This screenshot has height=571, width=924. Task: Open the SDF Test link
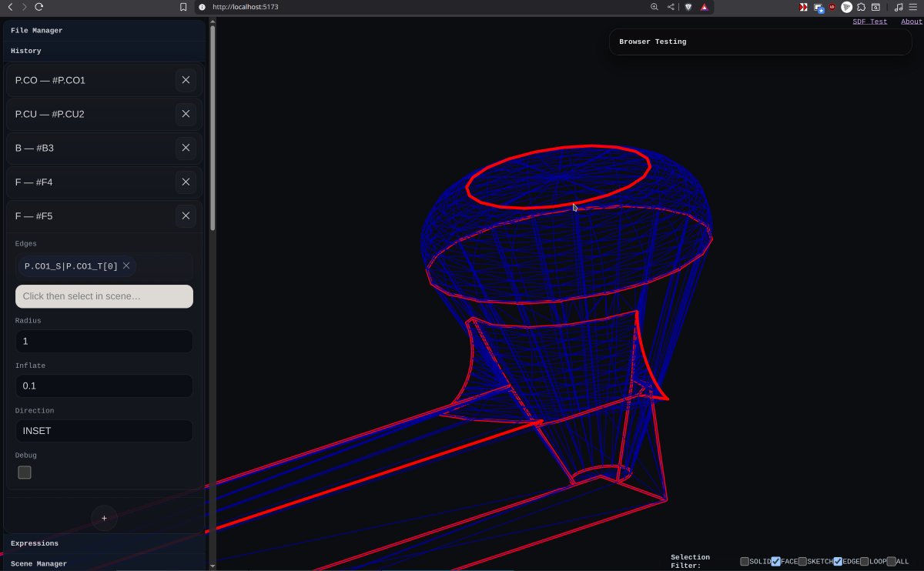(x=869, y=22)
